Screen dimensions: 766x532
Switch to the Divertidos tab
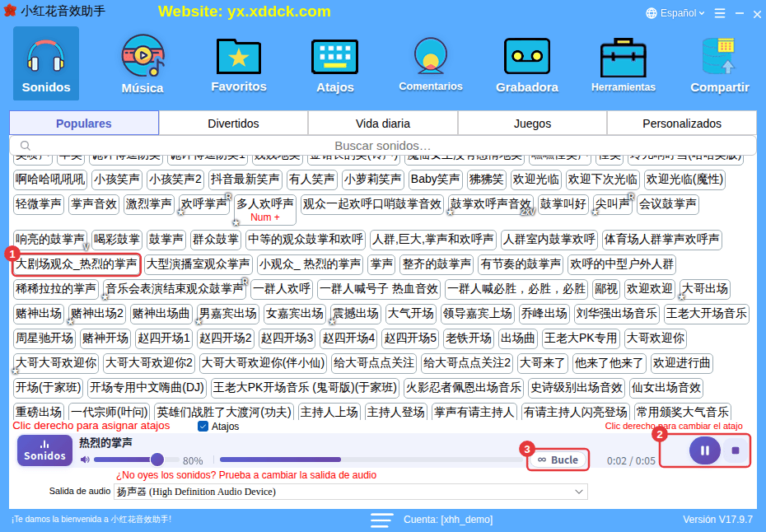point(234,123)
